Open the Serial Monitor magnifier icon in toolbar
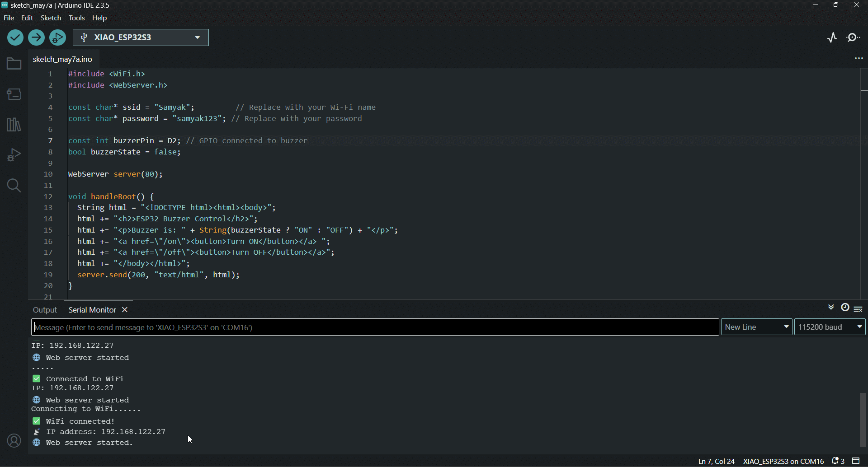868x467 pixels. click(x=854, y=37)
